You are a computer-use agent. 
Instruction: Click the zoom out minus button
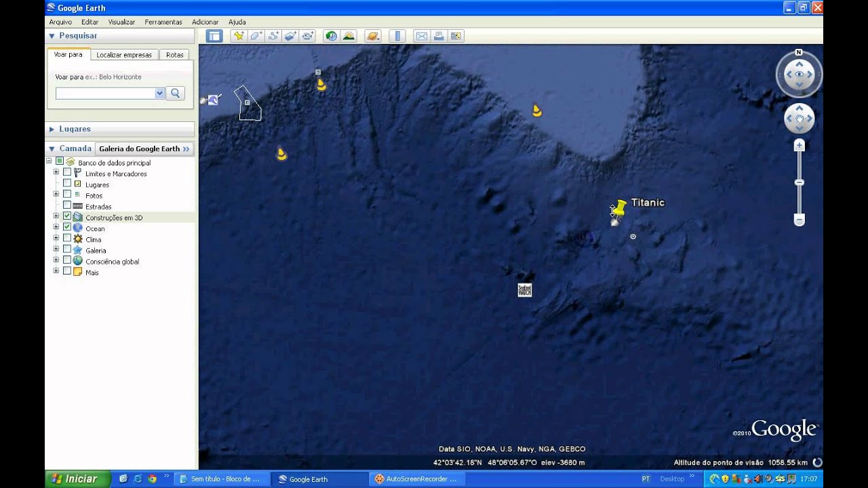[800, 220]
